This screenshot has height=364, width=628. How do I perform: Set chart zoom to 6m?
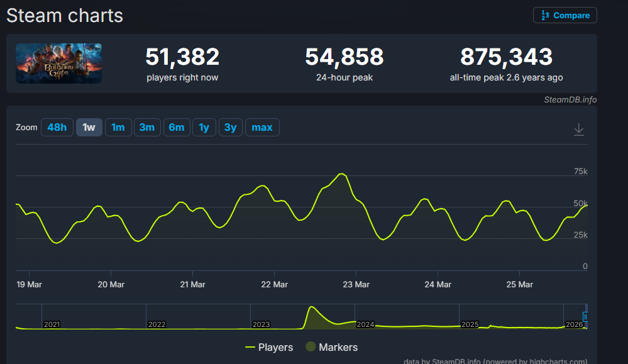point(177,128)
